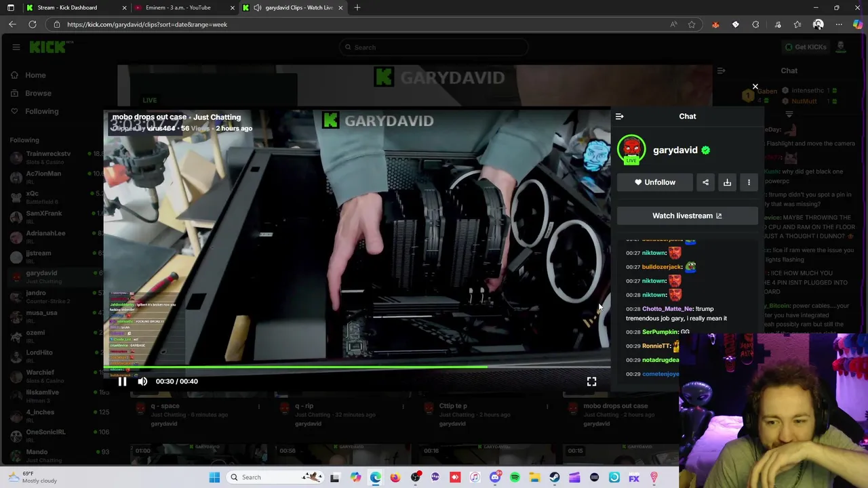This screenshot has width=868, height=488.
Task: Open Task View on taskbar
Action: (x=335, y=477)
